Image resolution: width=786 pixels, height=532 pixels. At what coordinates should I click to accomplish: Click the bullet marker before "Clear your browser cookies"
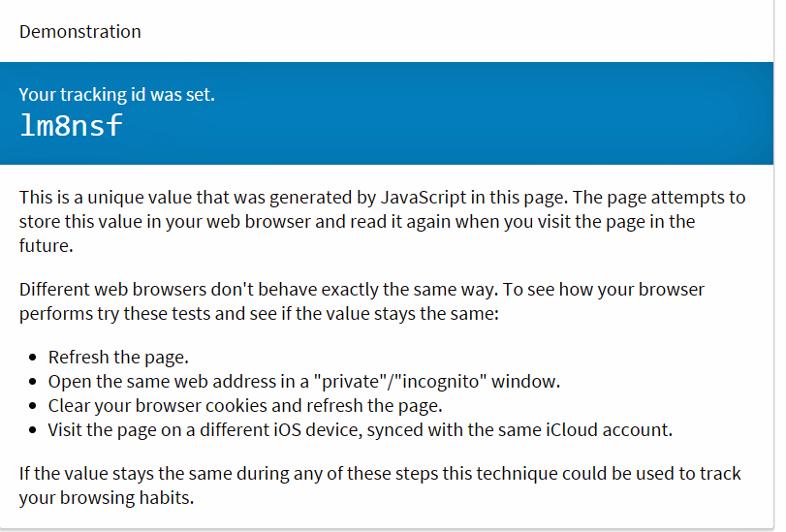pyautogui.click(x=33, y=406)
